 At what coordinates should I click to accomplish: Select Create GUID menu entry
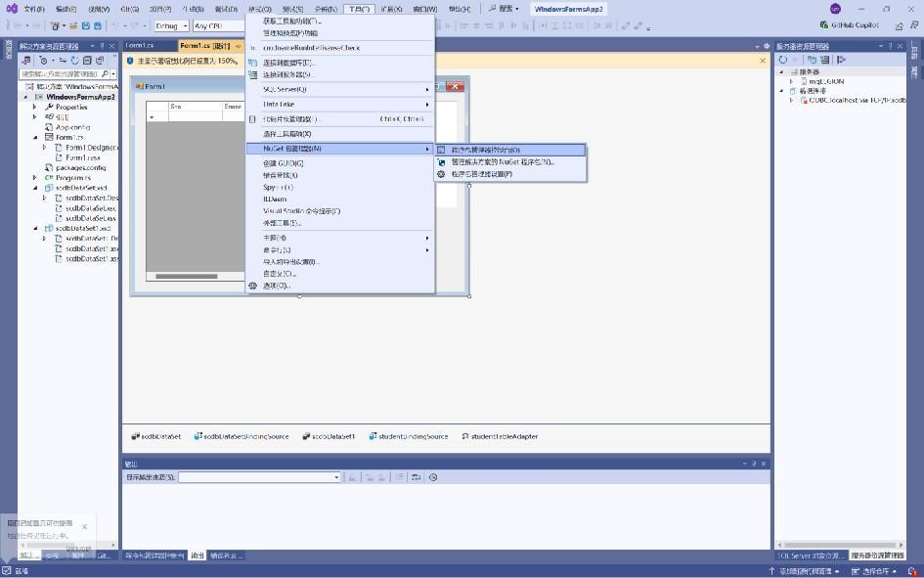[x=340, y=163]
